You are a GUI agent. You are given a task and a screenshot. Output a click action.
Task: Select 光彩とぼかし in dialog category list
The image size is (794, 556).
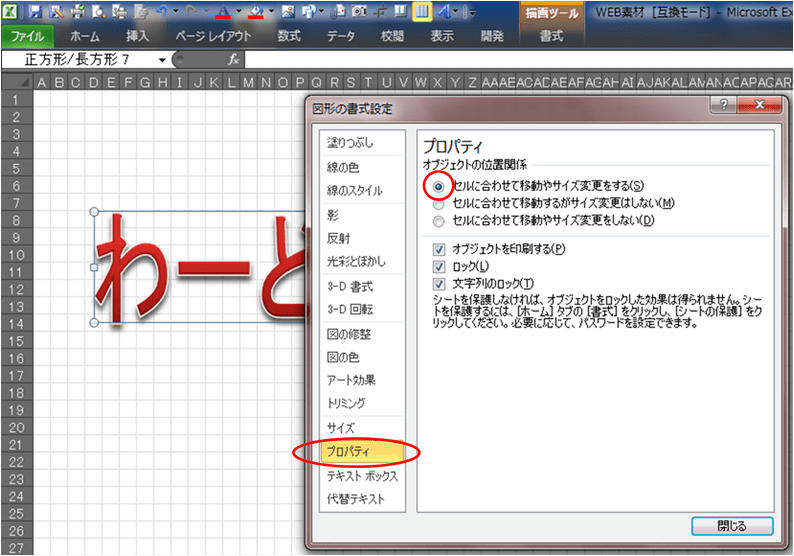click(x=363, y=262)
